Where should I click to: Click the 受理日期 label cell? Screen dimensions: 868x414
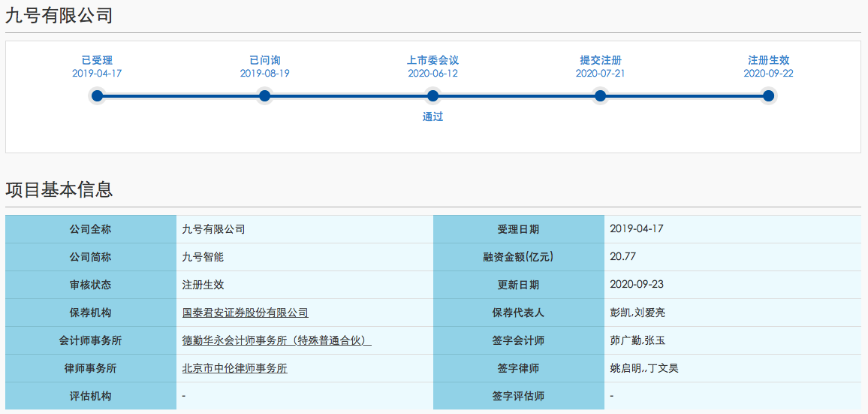(x=519, y=229)
